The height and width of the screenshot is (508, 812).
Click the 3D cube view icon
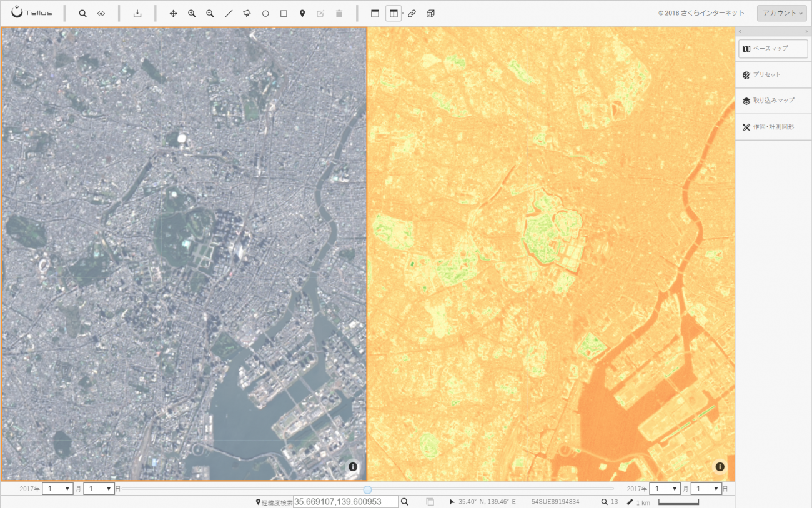[x=430, y=13]
